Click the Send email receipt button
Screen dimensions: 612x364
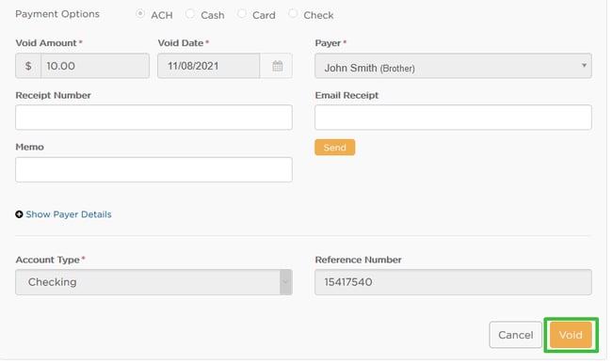pyautogui.click(x=335, y=148)
